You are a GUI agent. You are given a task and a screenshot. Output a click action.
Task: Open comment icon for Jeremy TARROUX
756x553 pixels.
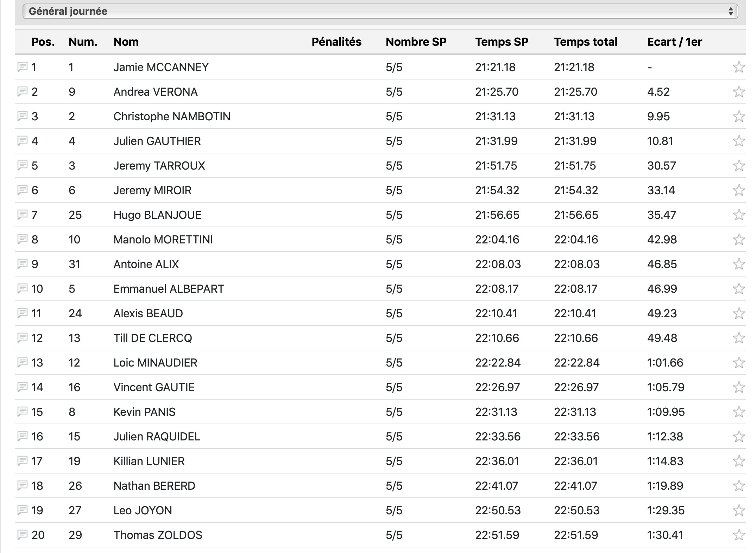(23, 165)
